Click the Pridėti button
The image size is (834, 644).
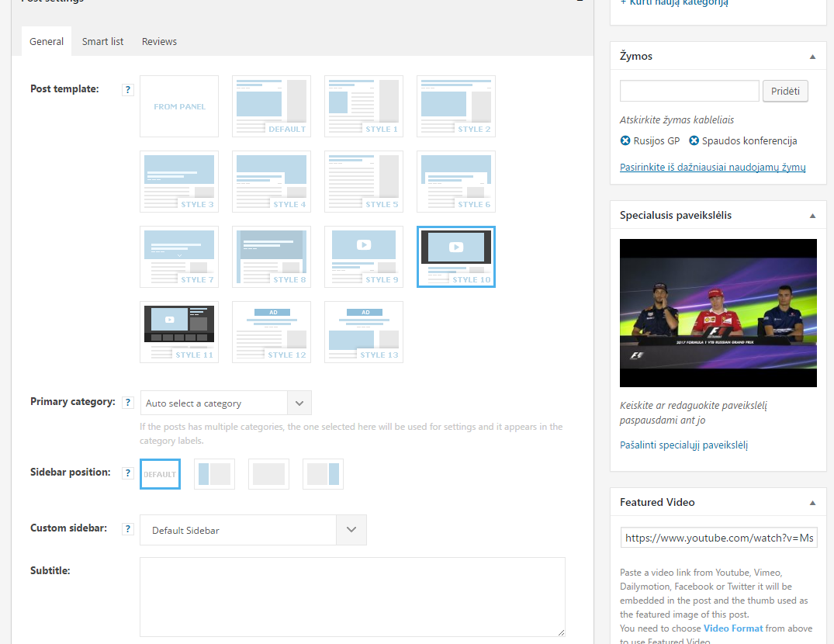pos(785,91)
